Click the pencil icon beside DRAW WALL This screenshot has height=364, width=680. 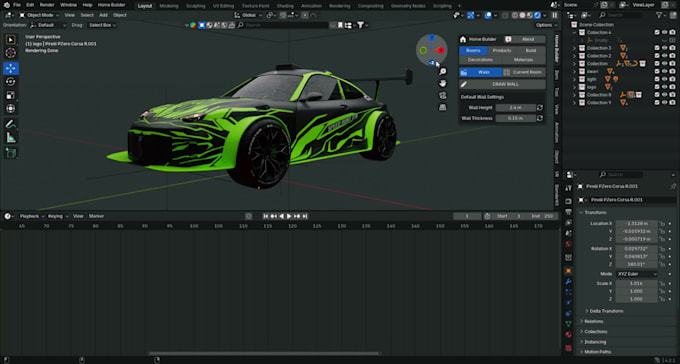pos(464,84)
